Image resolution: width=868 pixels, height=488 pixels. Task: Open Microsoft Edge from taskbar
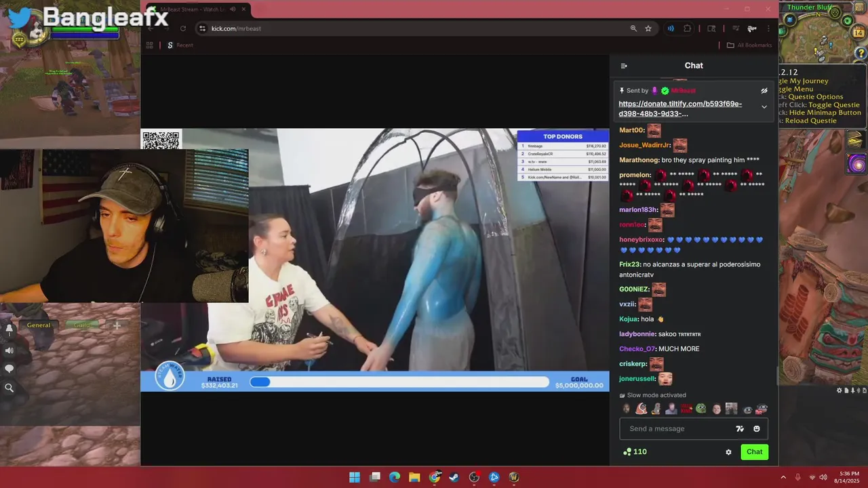395,477
